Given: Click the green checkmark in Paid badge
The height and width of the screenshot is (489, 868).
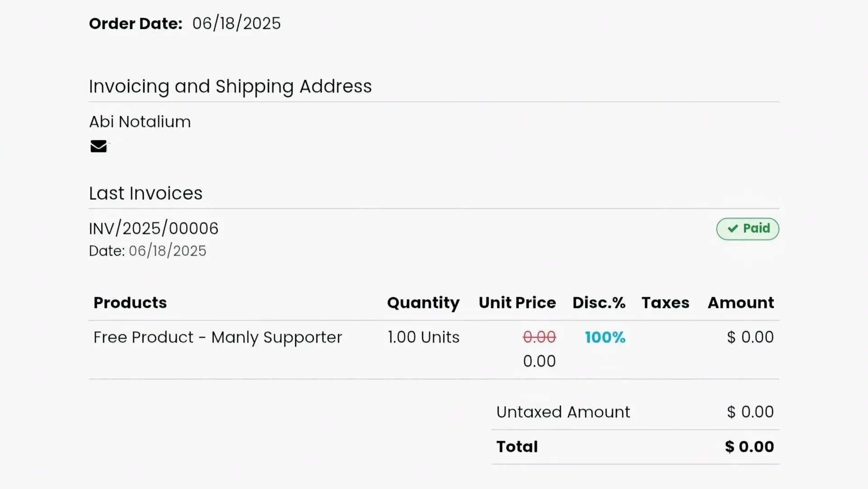Looking at the screenshot, I should 732,228.
